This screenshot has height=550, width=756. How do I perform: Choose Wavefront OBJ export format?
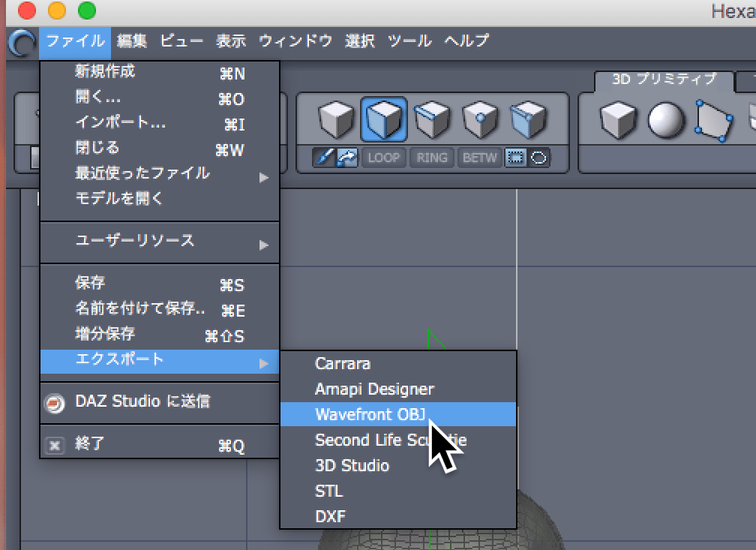pyautogui.click(x=370, y=414)
